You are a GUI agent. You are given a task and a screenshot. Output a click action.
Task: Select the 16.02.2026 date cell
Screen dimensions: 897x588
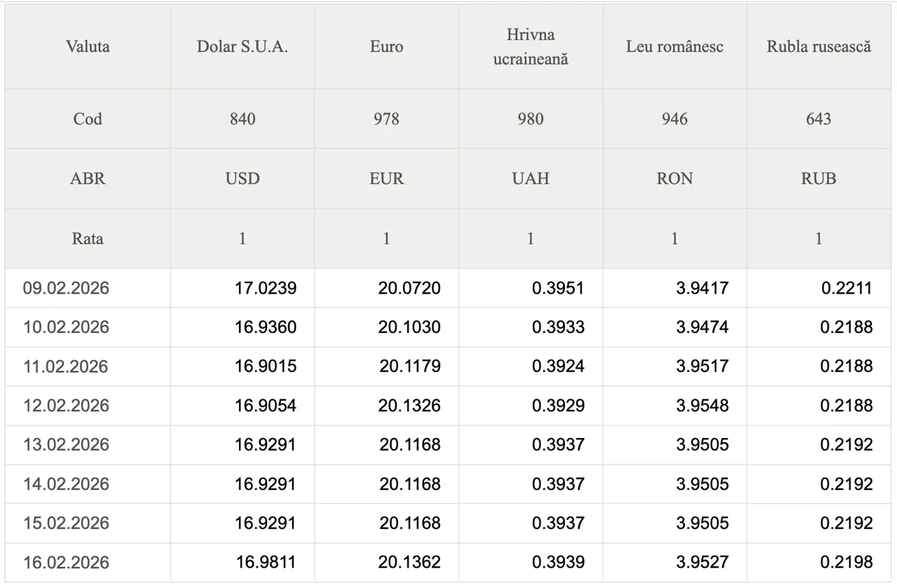click(x=66, y=562)
